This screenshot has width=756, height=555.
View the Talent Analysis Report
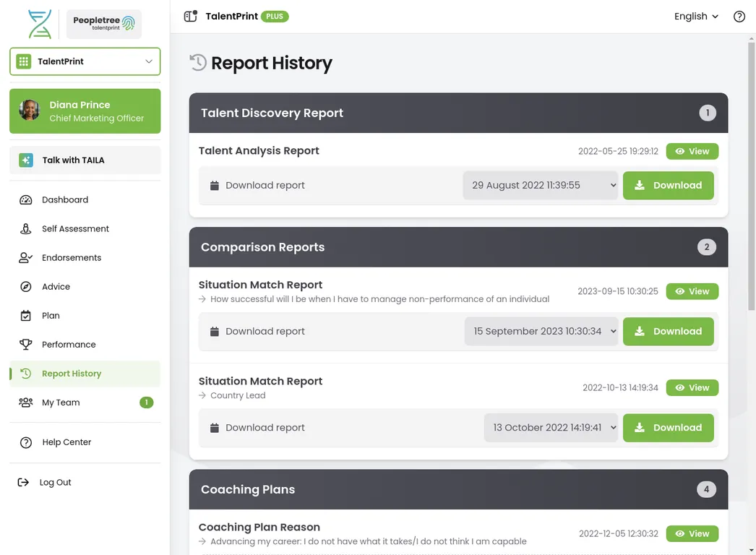coord(692,152)
